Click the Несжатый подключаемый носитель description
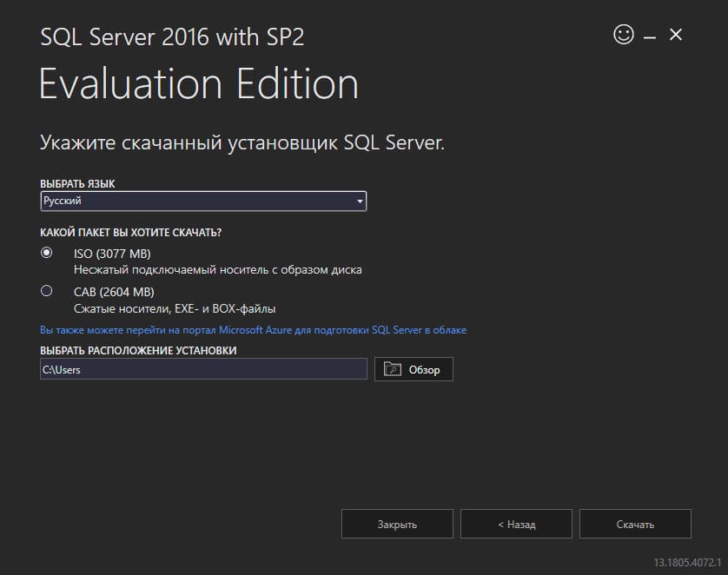Viewport: 728px width, 575px height. pos(218,270)
